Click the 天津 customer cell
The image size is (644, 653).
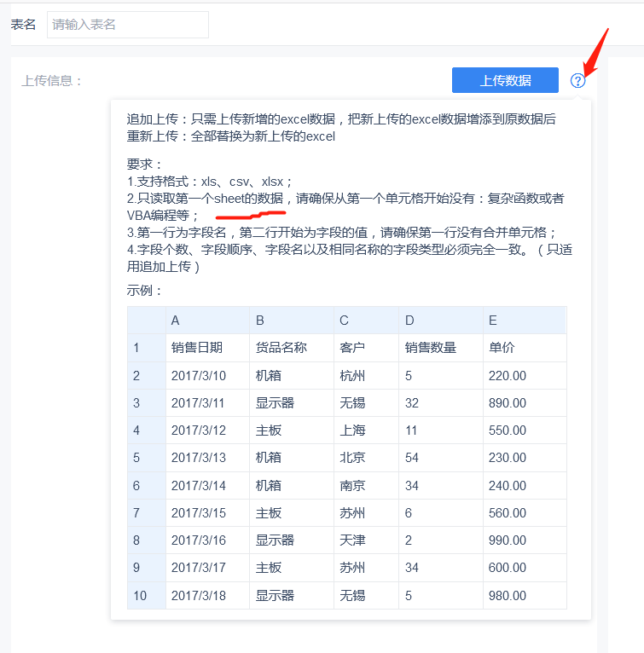tap(366, 540)
